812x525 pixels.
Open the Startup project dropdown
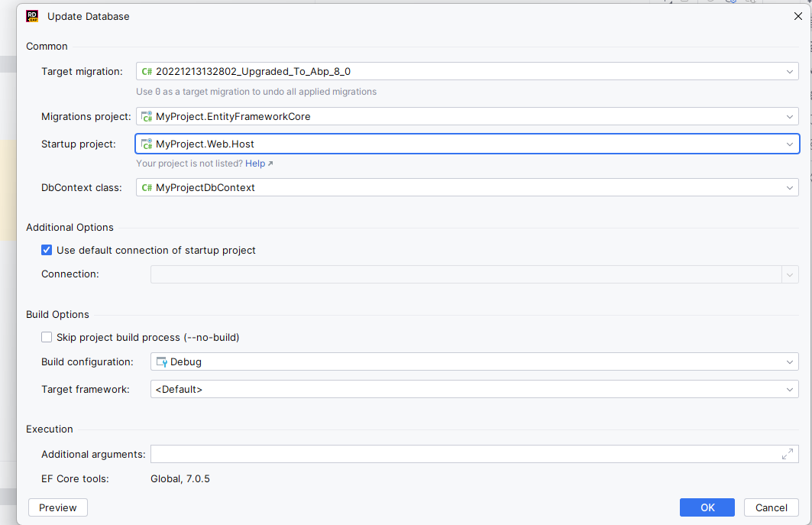point(790,144)
